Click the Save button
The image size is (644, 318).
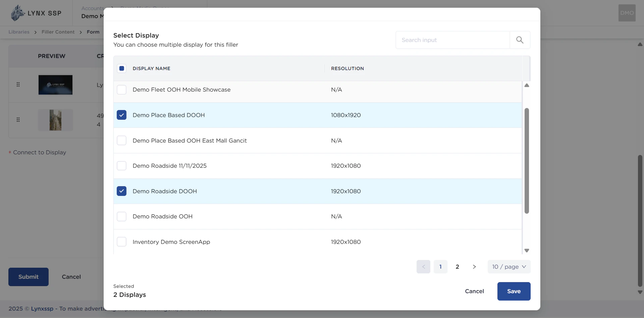(x=514, y=291)
